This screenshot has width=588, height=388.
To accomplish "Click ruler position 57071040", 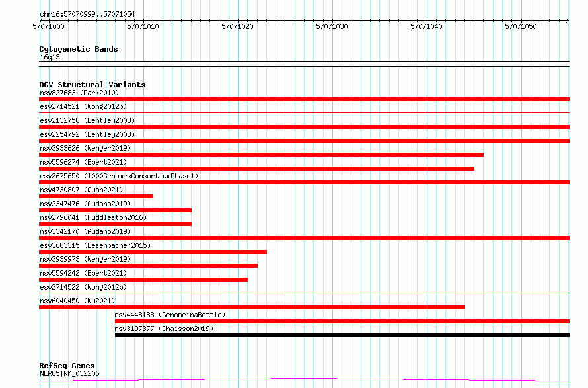I will [x=426, y=26].
